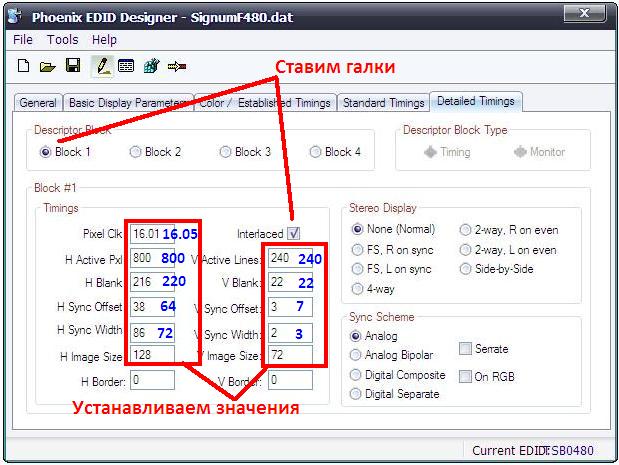Screen dimensions: 619x465
Task: Enable the Serrate checkbox
Action: [x=466, y=349]
